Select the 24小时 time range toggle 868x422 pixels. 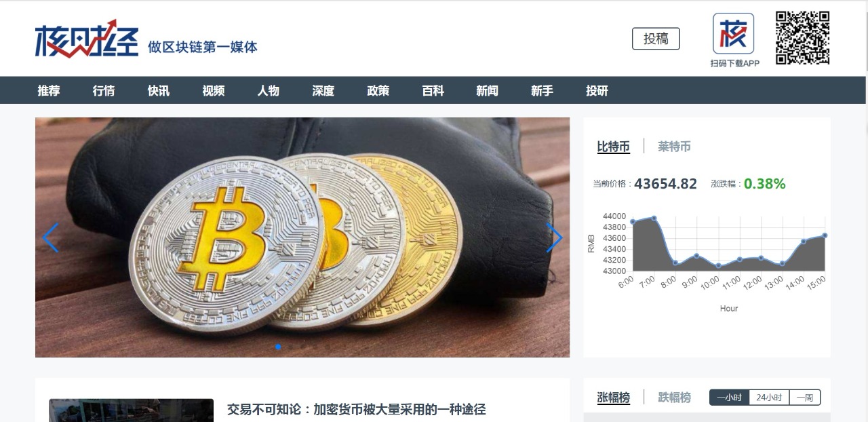click(x=769, y=398)
